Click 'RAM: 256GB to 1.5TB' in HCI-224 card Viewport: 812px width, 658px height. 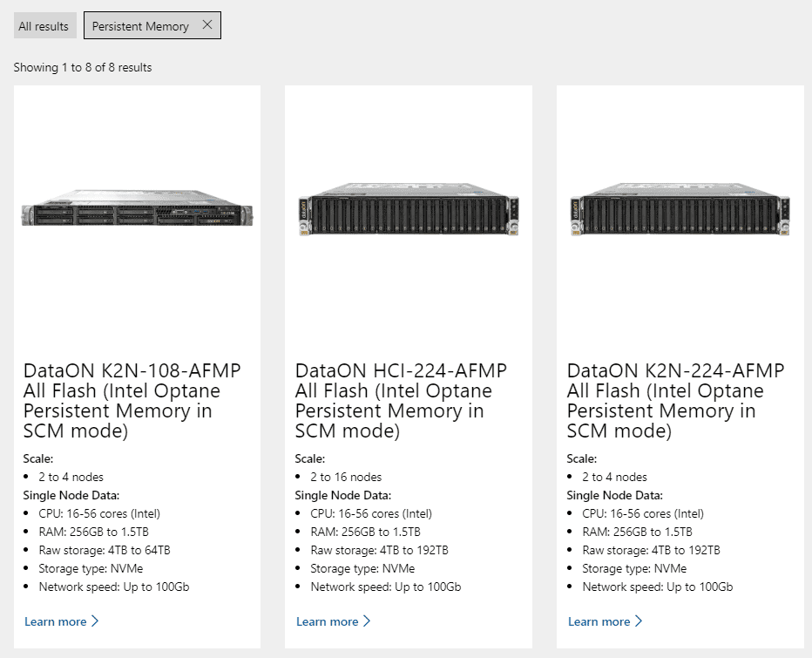pos(366,533)
